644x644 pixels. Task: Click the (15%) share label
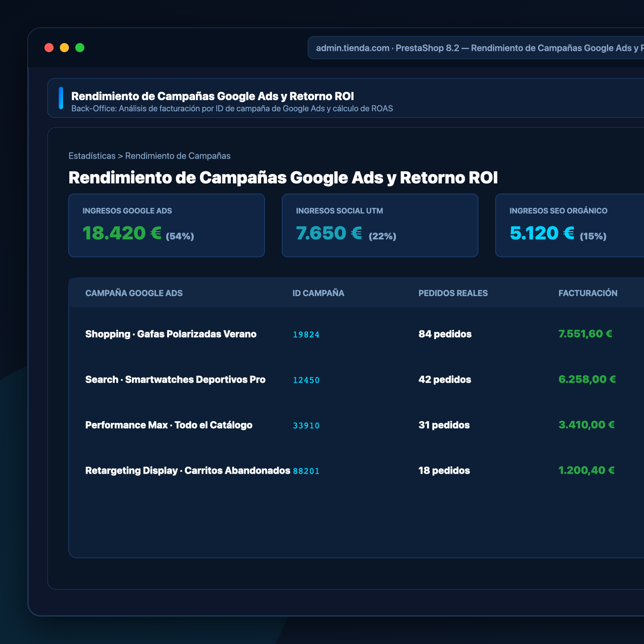coord(593,236)
